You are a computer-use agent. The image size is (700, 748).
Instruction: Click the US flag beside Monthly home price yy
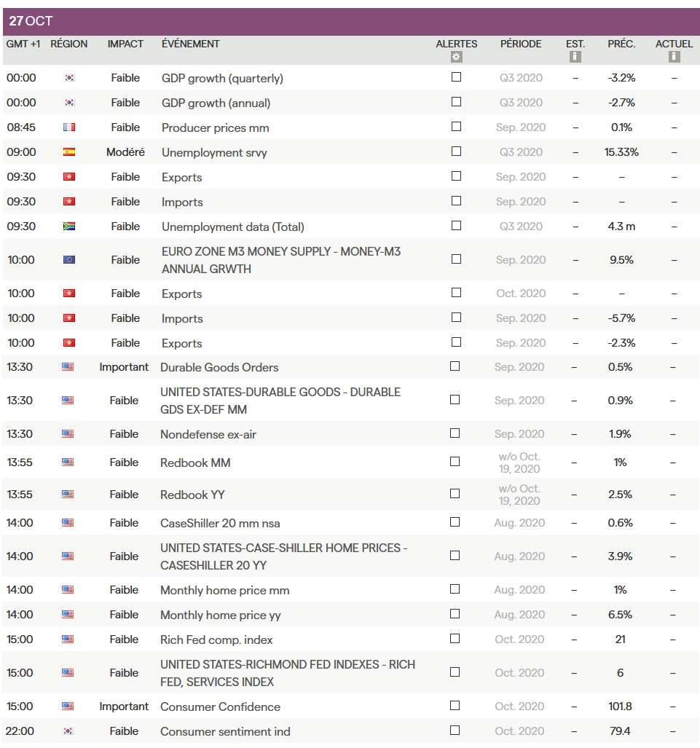(x=68, y=615)
